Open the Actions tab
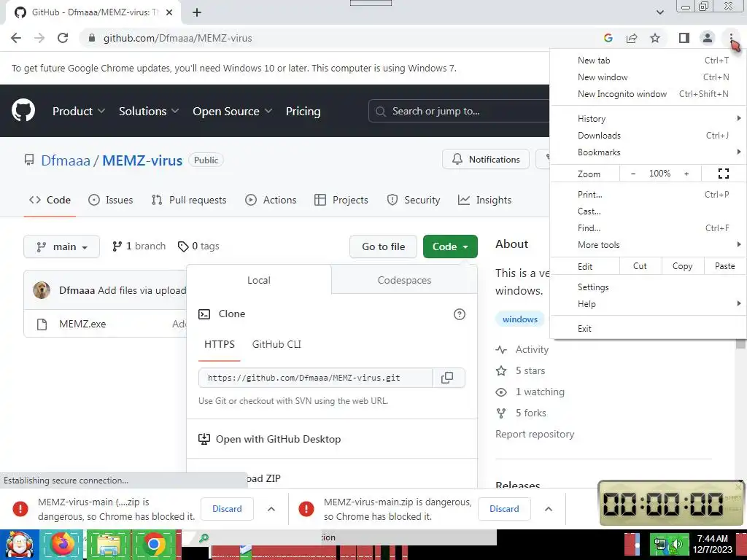Viewport: 747px width, 560px height. pos(271,200)
